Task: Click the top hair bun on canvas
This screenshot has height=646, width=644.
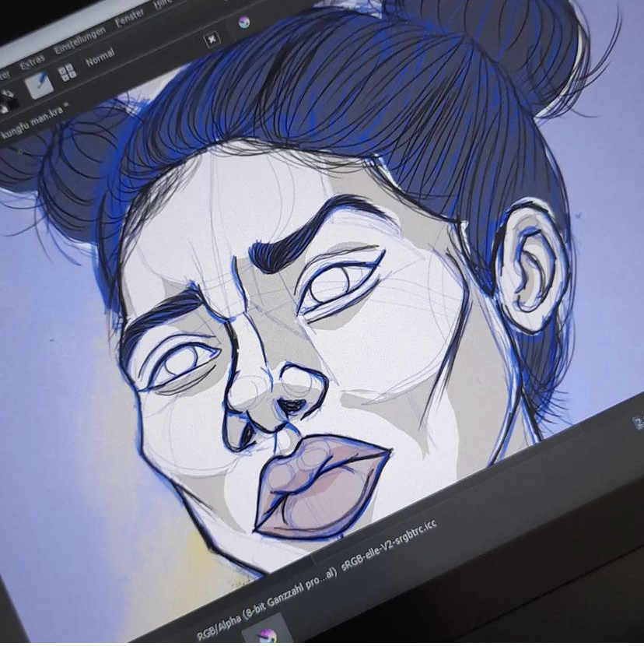Action: [498, 47]
